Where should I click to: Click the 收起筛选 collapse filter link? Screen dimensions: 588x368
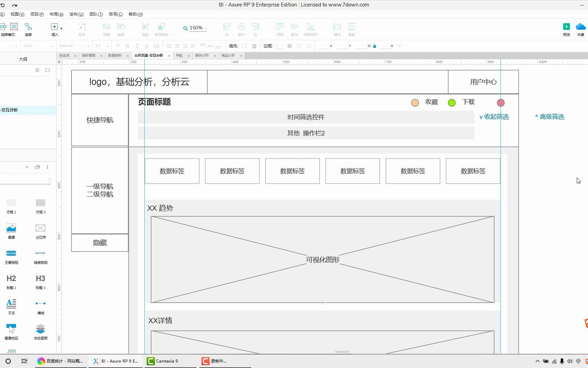pyautogui.click(x=494, y=117)
